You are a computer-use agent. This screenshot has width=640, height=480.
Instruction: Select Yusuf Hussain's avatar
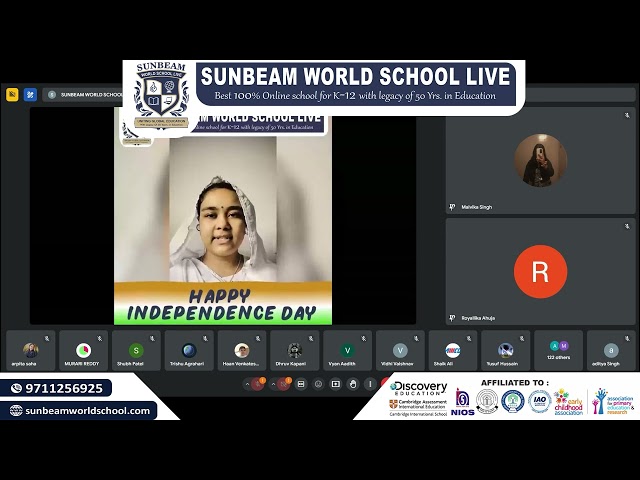pos(505,350)
